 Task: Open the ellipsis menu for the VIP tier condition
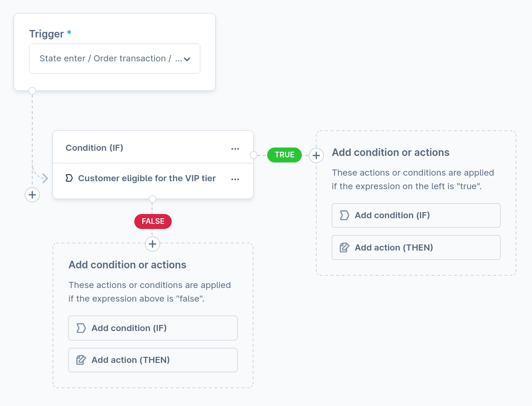click(x=235, y=178)
